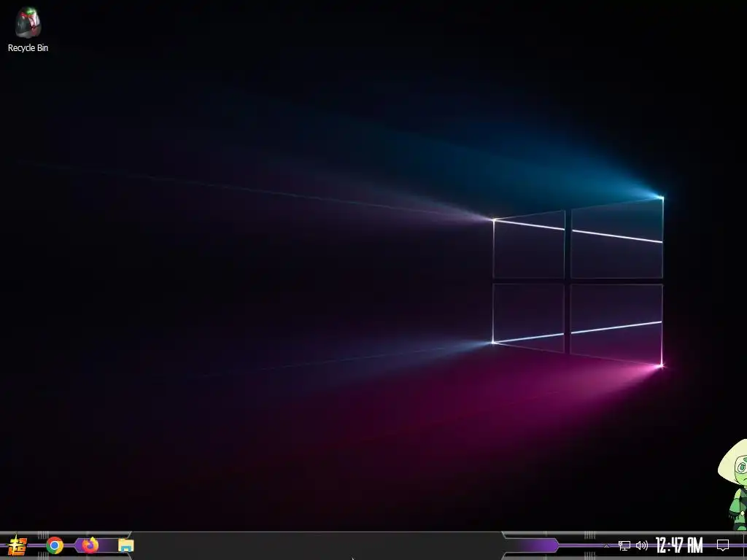747x560 pixels.
Task: Open the Action Center notifications icon
Action: click(x=723, y=545)
